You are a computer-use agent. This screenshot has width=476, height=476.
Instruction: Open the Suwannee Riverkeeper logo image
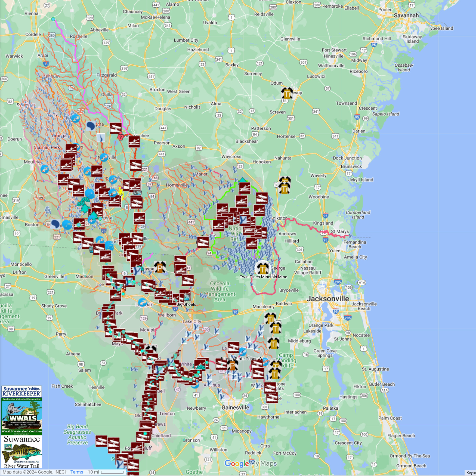click(22, 392)
